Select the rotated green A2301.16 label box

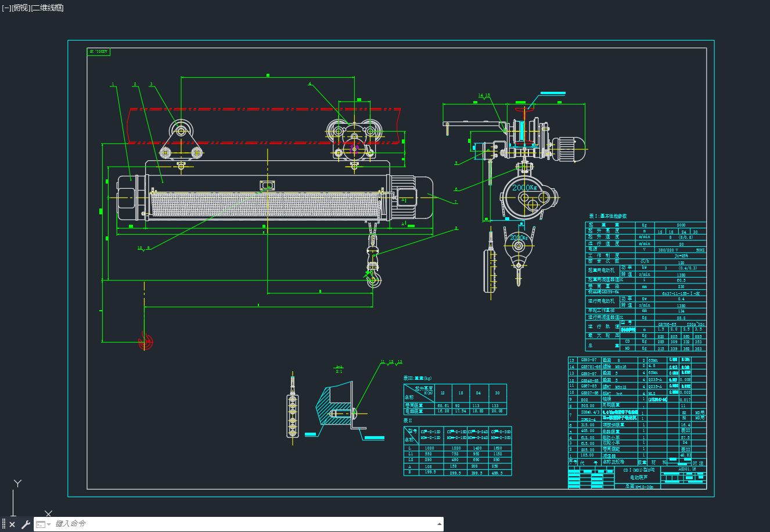(x=99, y=52)
